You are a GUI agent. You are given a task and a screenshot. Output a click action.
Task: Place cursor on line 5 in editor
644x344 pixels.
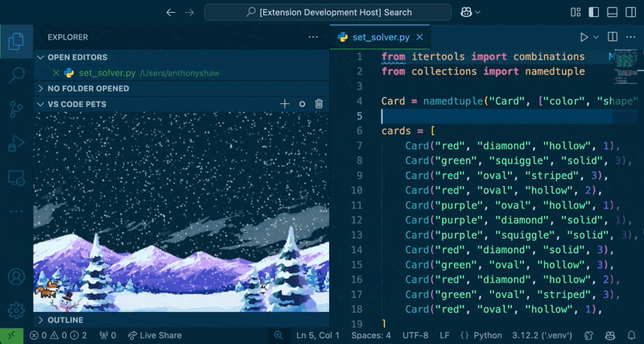pos(497,116)
